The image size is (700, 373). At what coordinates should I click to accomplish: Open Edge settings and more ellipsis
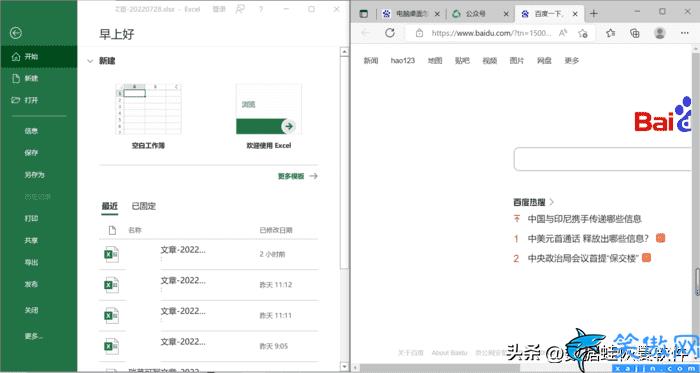pyautogui.click(x=684, y=33)
